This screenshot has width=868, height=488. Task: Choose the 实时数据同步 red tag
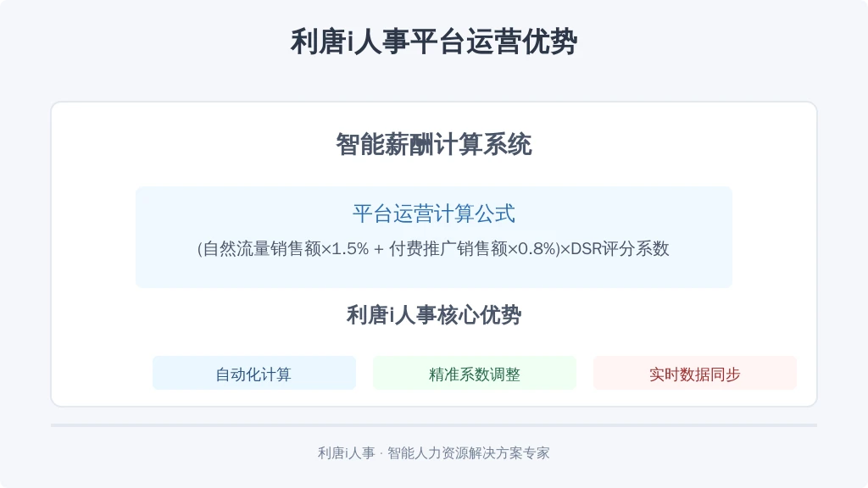[695, 373]
